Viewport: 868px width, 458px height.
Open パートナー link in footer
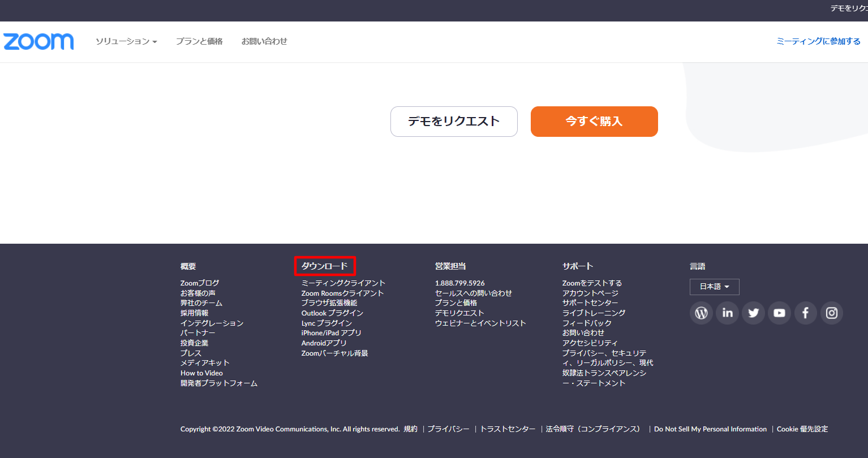click(x=198, y=333)
